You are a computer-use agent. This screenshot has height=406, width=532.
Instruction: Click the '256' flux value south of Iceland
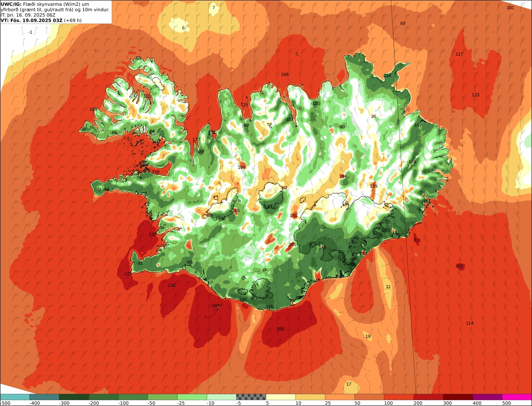click(281, 329)
